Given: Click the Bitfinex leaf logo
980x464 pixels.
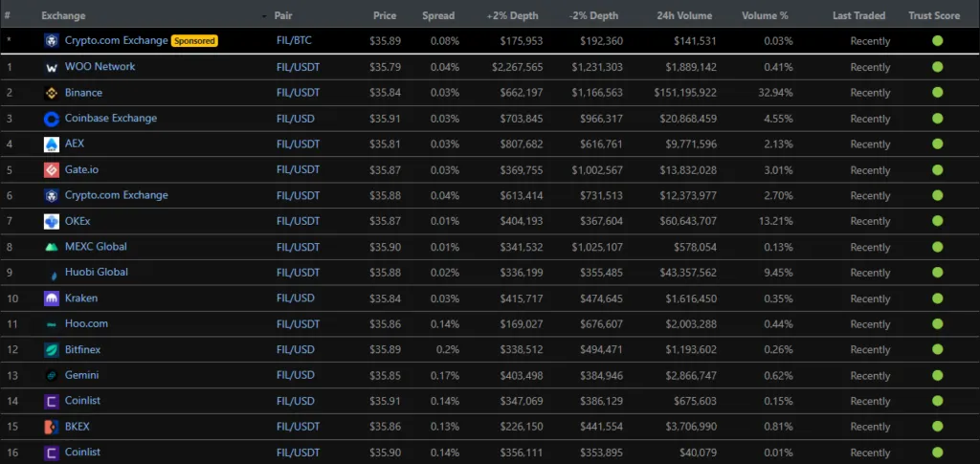Looking at the screenshot, I should (x=52, y=350).
